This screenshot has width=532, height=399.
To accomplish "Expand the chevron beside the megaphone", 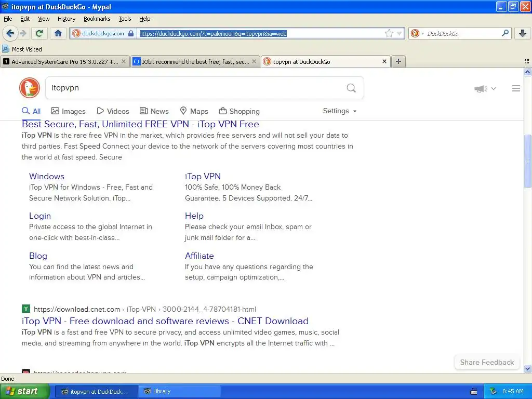I will pos(494,88).
